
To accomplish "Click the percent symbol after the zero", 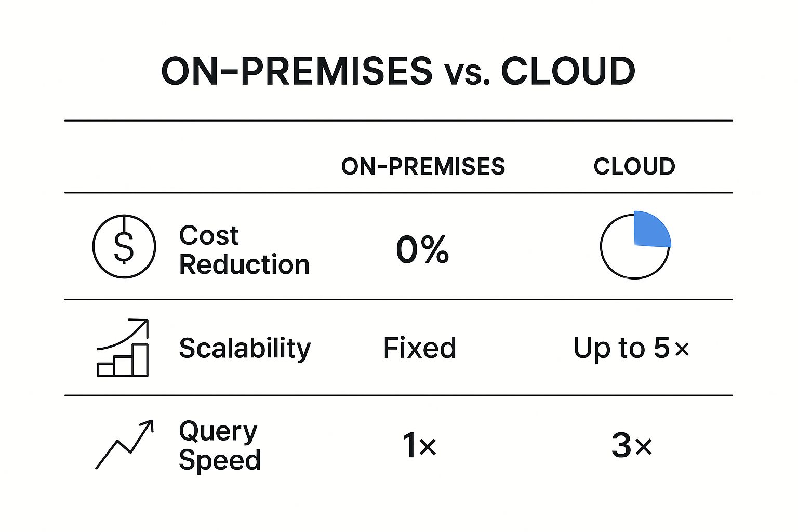I will click(x=435, y=249).
